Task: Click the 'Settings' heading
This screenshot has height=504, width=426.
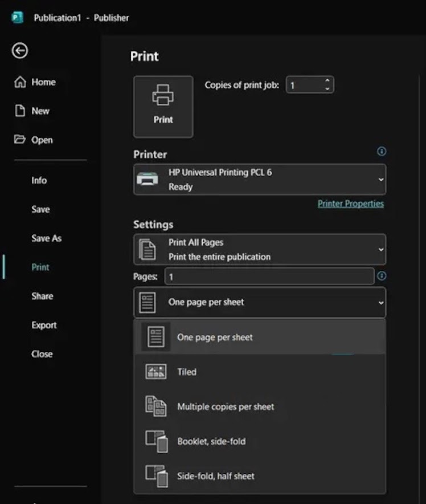Action: pos(153,225)
